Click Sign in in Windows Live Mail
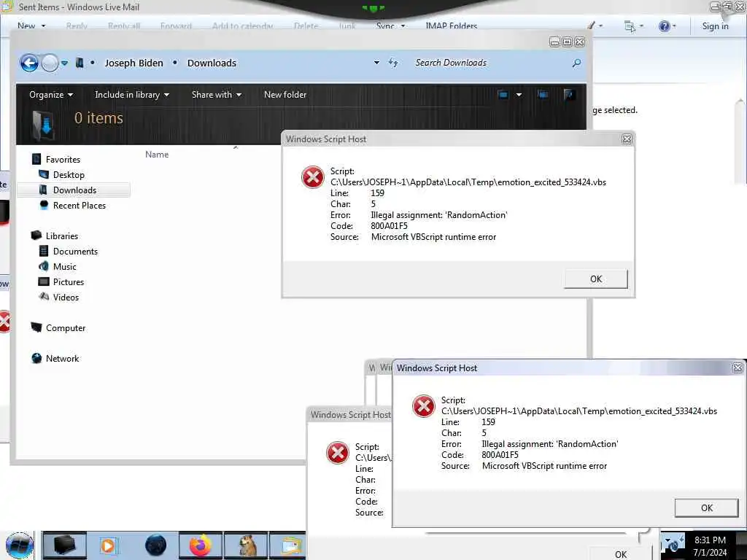The height and width of the screenshot is (560, 747). tap(715, 26)
